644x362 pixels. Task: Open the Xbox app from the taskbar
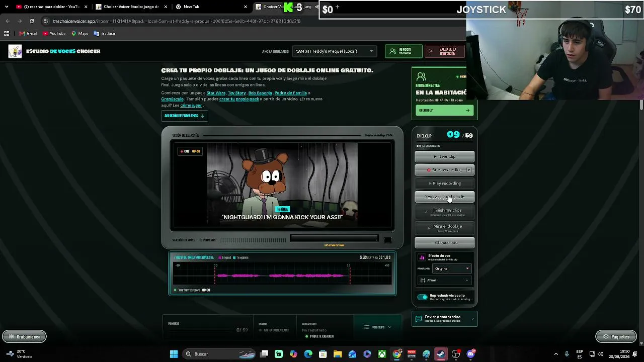tap(382, 354)
